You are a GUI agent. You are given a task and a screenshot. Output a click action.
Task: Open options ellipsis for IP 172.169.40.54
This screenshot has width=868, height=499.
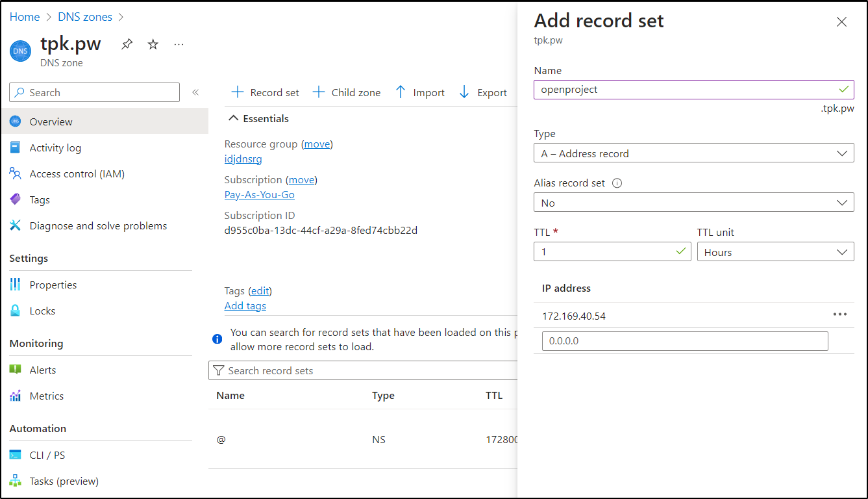pyautogui.click(x=840, y=314)
